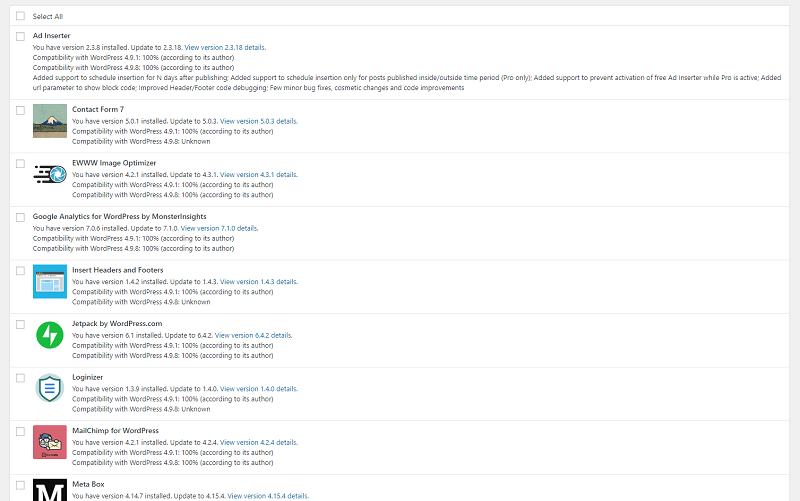Open View version 6.4.2 details link

point(254,335)
